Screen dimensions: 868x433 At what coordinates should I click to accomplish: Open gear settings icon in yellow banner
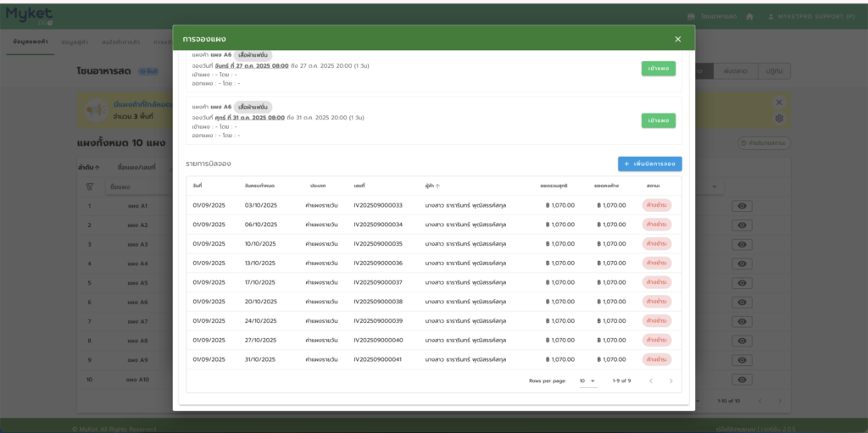pos(779,118)
